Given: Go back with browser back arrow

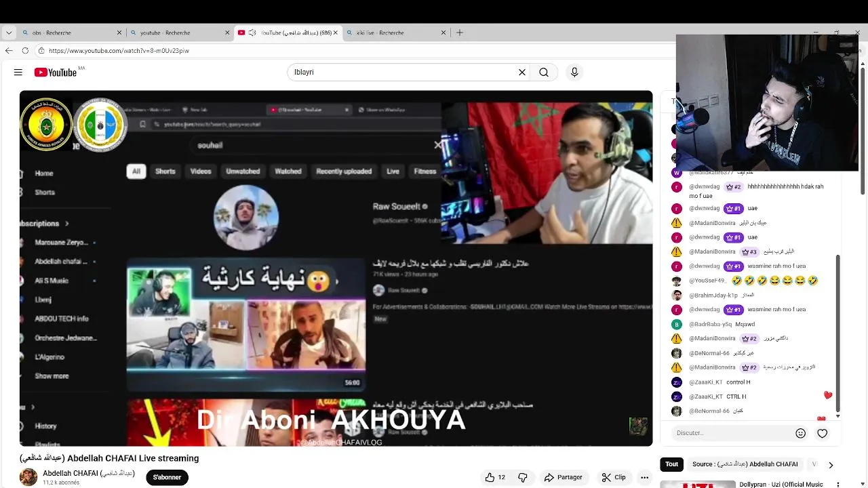Looking at the screenshot, I should [x=9, y=51].
